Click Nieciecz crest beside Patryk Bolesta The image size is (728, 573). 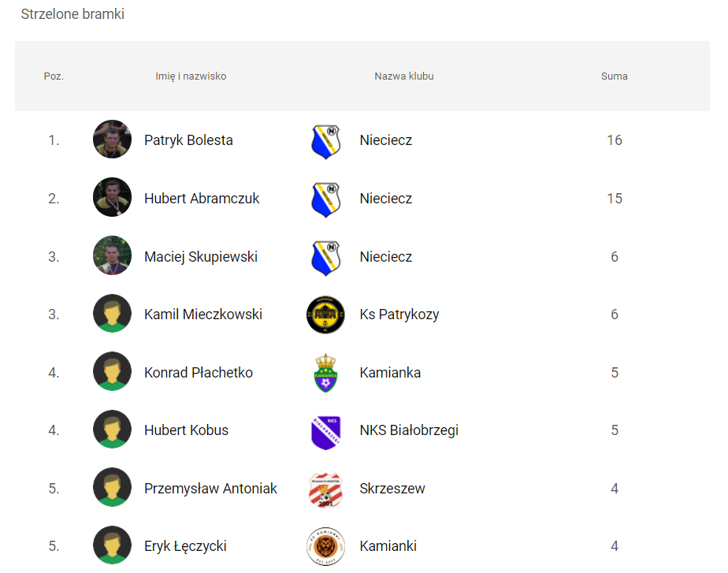point(325,142)
